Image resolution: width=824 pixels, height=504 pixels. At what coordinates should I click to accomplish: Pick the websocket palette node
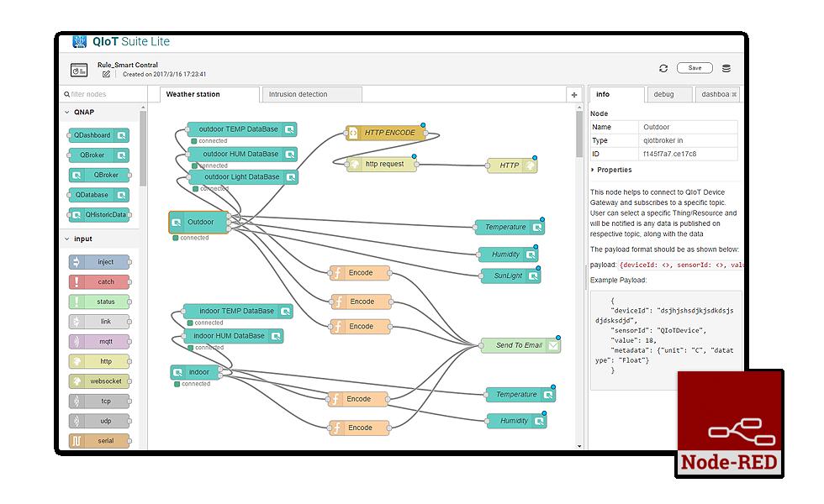click(x=99, y=381)
